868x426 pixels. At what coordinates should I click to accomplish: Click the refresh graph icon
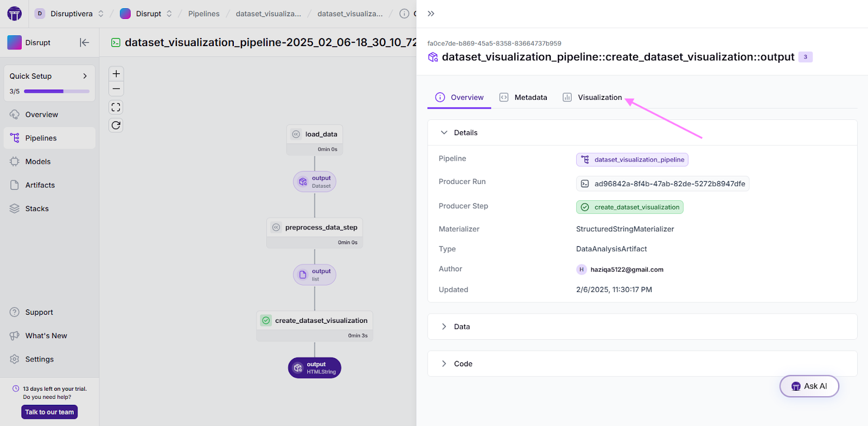click(x=116, y=125)
